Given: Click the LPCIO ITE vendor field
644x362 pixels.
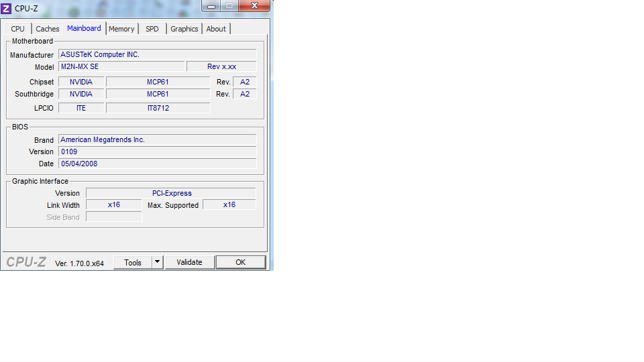Looking at the screenshot, I should coord(81,108).
